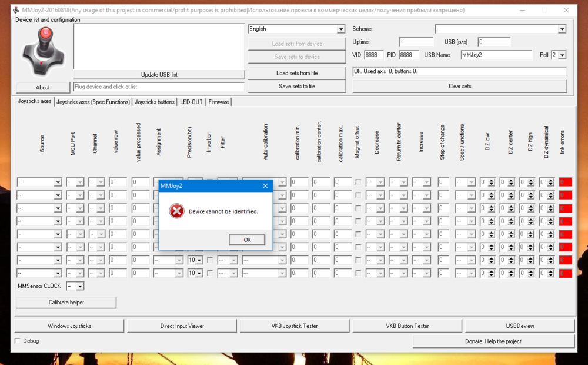588x365 pixels.
Task: Switch to Joysticks axes (Spec.Functions) tab
Action: (x=93, y=102)
